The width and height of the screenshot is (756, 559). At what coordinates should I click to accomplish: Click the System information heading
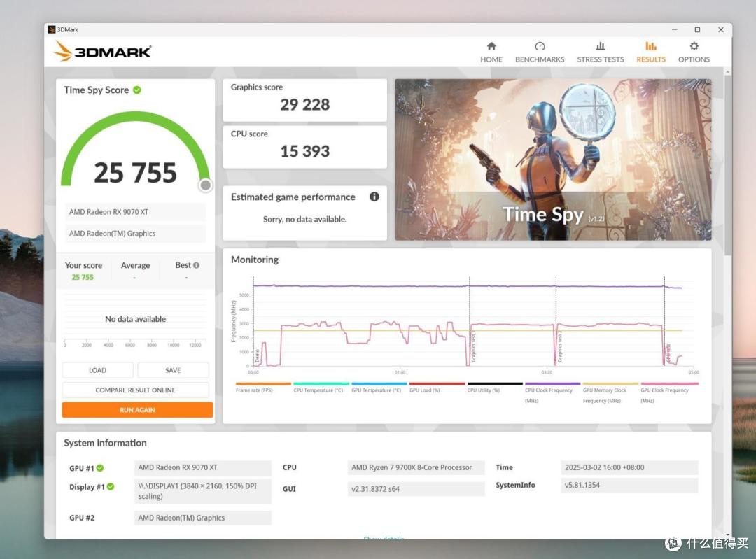click(105, 443)
